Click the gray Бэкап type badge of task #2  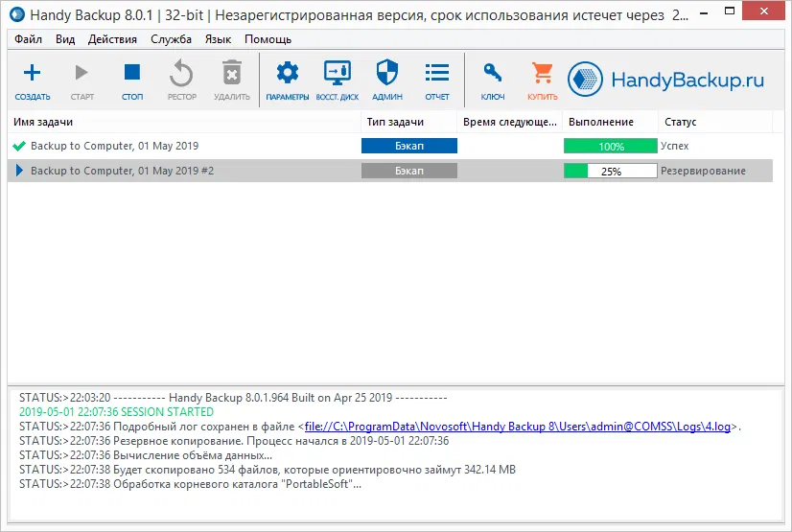(x=409, y=171)
